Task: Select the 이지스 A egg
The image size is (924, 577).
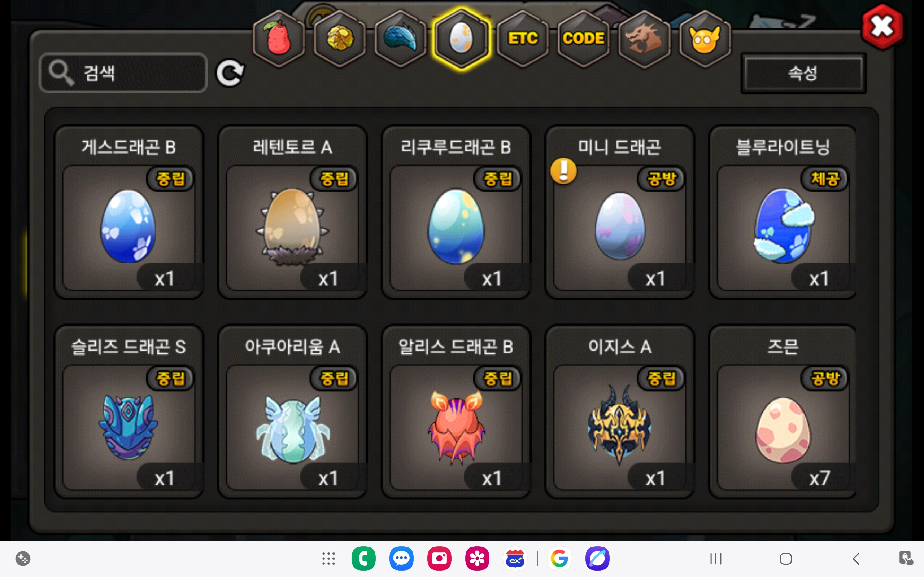Action: (x=620, y=412)
